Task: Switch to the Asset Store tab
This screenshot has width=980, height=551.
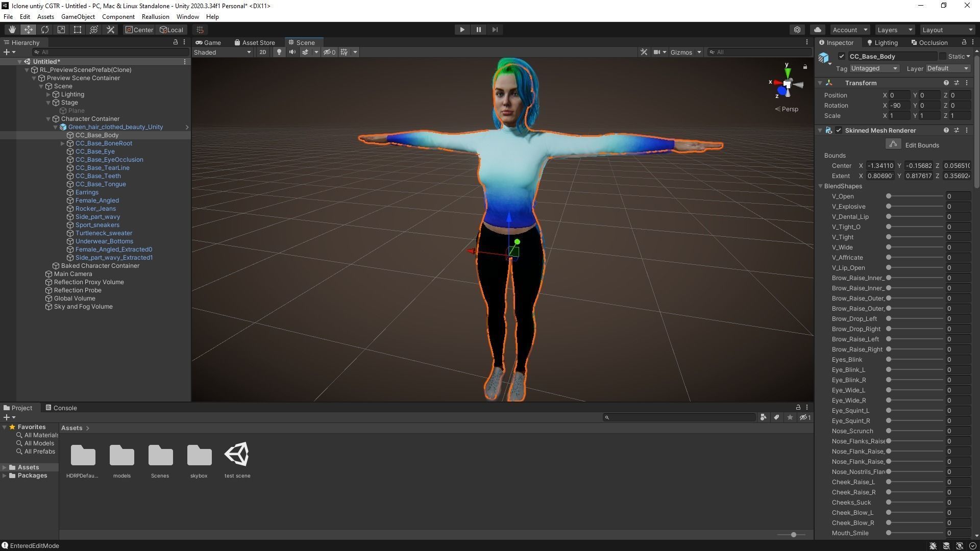Action: coord(255,43)
